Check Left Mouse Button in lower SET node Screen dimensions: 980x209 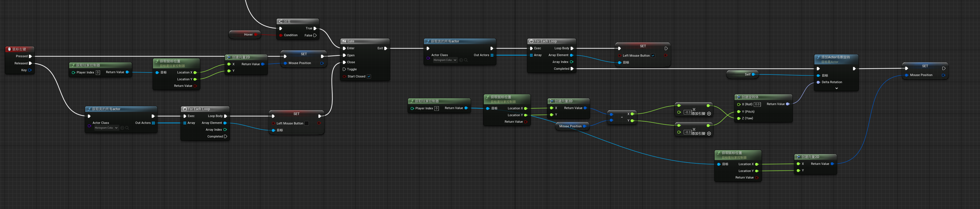(x=307, y=123)
